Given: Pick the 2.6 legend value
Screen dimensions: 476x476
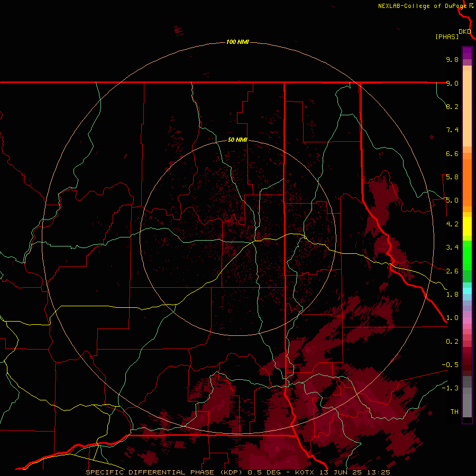Looking at the screenshot, I should tap(452, 271).
